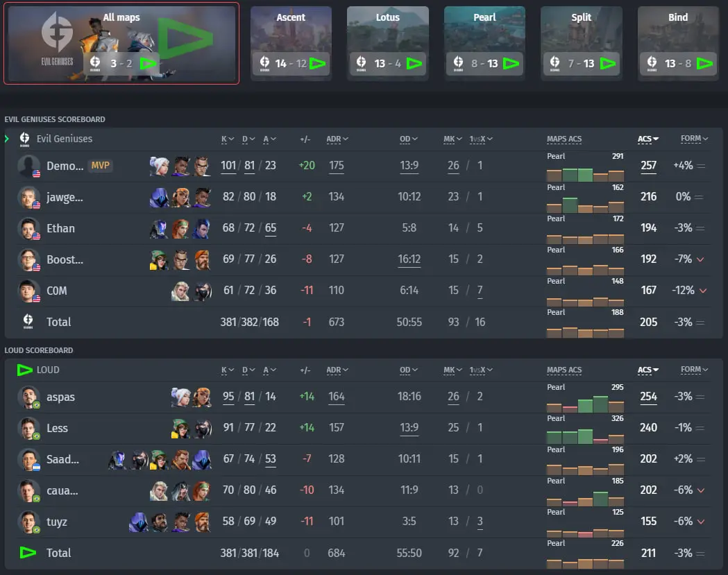Open Demo... player avatar in Evil Geniuses scoreboard

(x=28, y=166)
